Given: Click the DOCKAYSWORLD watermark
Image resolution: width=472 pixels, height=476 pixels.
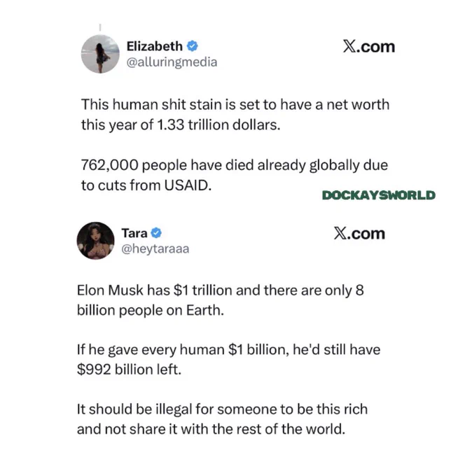Looking at the screenshot, I should [x=379, y=195].
